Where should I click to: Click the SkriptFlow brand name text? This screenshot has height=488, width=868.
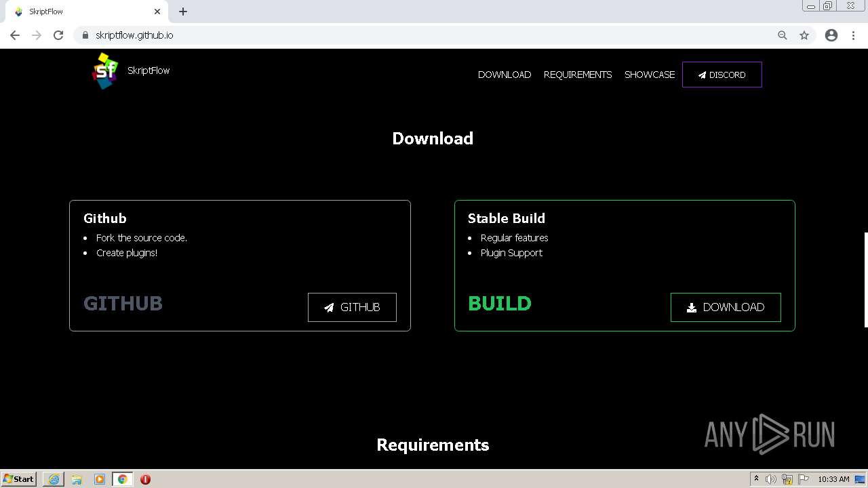(149, 70)
